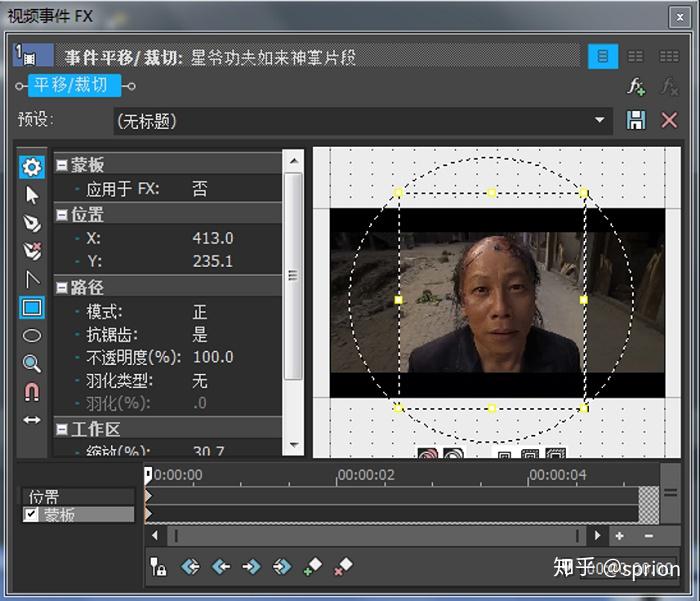700x601 pixels.
Task: Toggle the snapping magnet icon
Action: (x=32, y=392)
